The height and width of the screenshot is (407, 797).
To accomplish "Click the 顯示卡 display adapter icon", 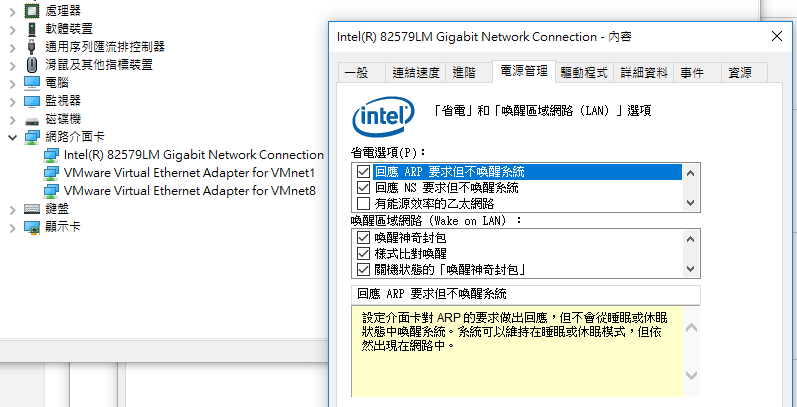I will tap(32, 227).
